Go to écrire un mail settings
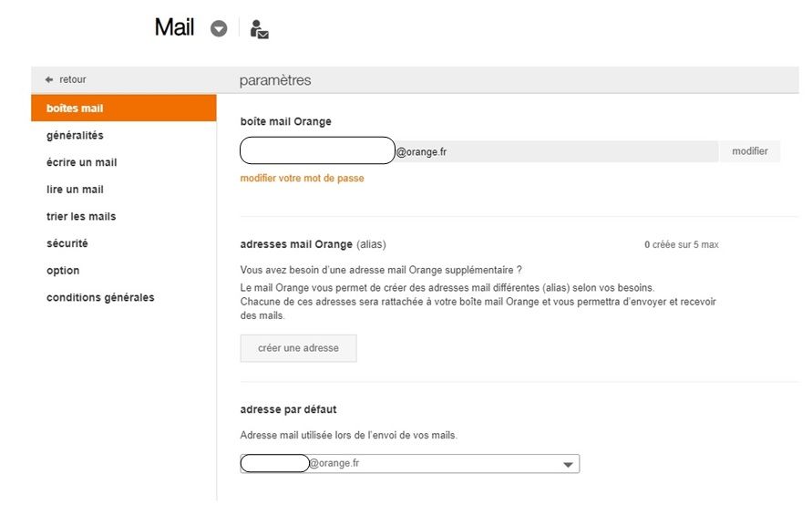 [81, 162]
